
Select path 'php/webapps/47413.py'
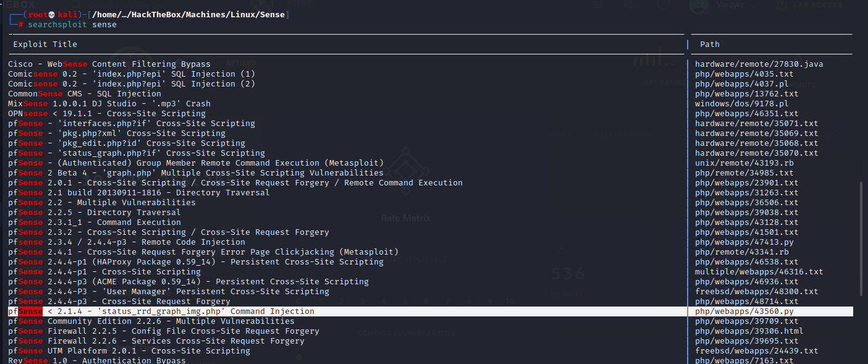pyautogui.click(x=744, y=242)
